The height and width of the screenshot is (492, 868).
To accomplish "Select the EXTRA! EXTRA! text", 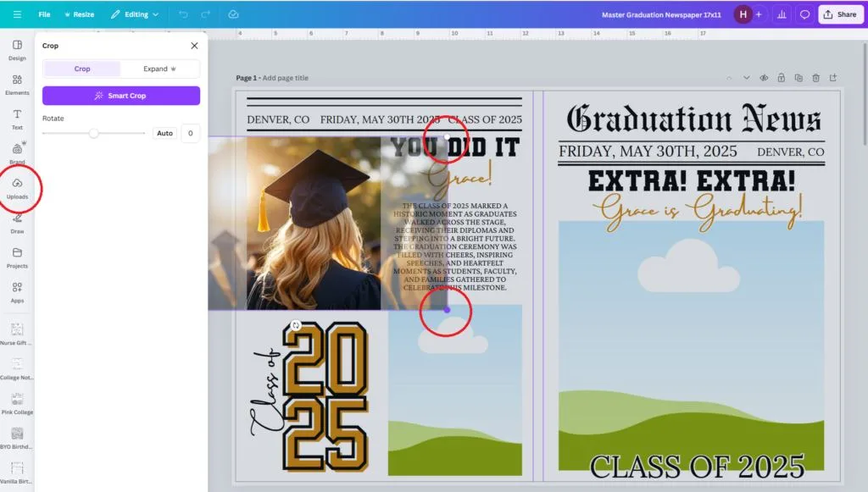I will (x=692, y=181).
